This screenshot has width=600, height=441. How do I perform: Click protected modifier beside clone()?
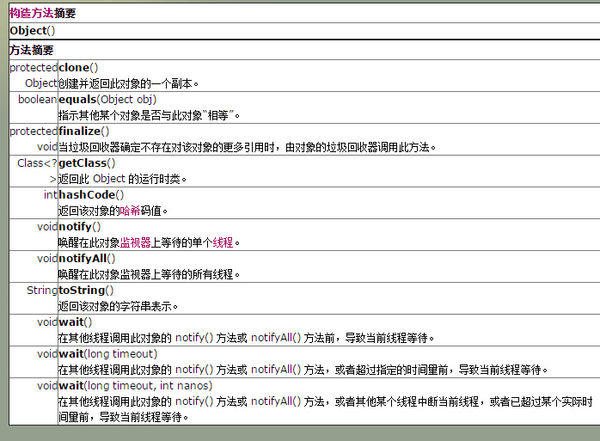tap(33, 67)
